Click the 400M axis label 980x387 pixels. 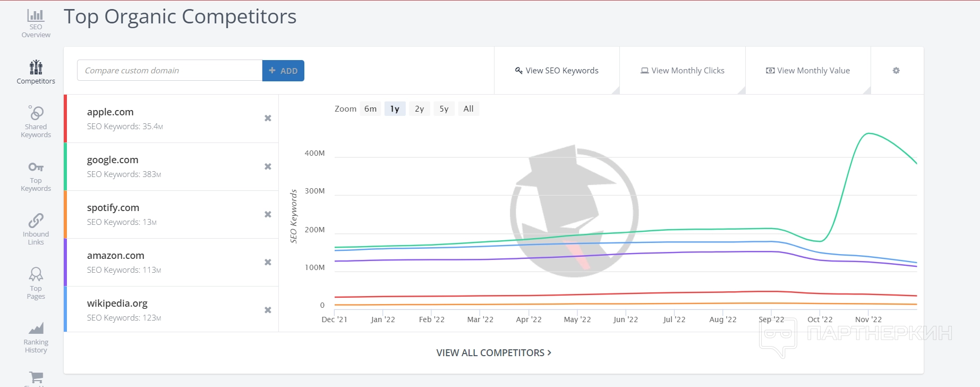point(314,153)
